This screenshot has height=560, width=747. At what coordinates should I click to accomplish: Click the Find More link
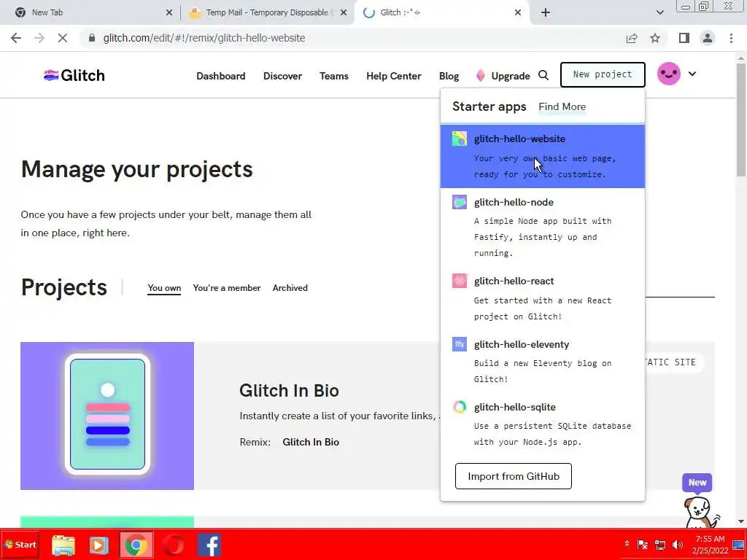coord(562,106)
